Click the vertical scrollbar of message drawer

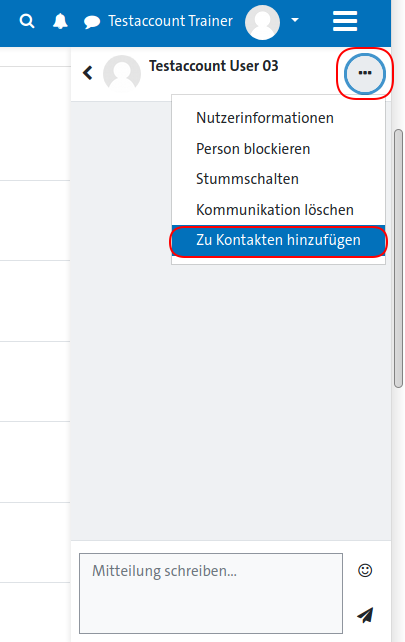[x=398, y=258]
